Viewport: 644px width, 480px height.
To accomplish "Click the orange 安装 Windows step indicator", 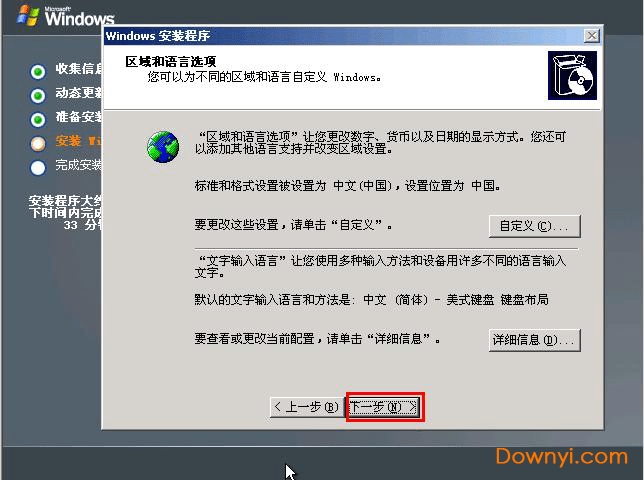I will pos(38,143).
